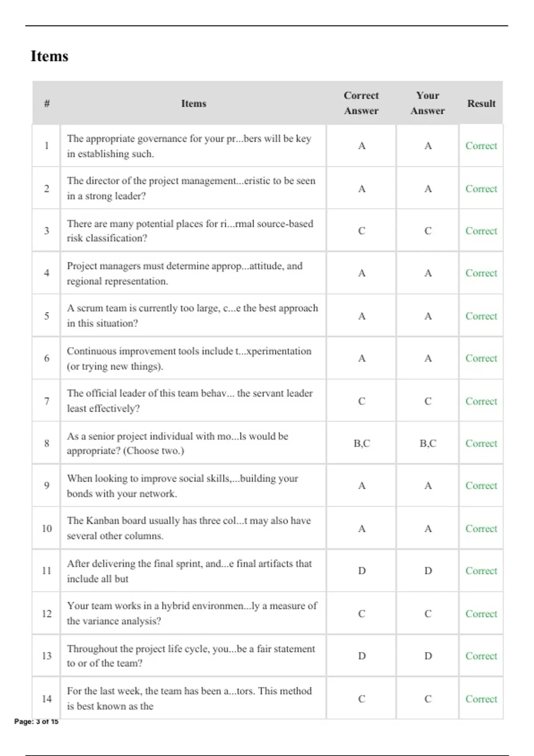Click the B,C your answer cell

[428, 443]
